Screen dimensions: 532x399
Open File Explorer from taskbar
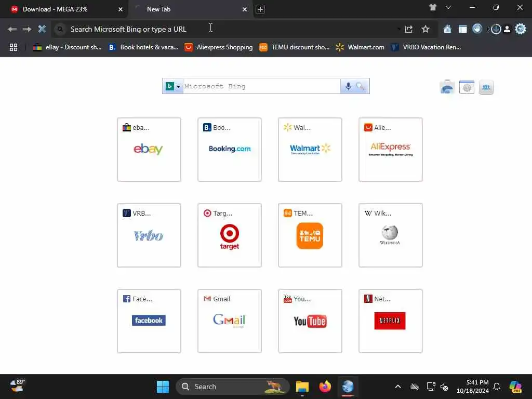tap(302, 387)
